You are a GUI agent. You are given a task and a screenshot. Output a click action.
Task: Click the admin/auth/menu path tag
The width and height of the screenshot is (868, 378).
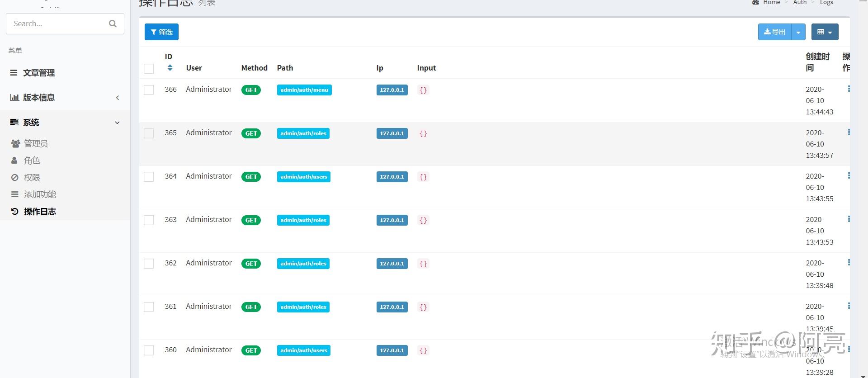tap(304, 90)
